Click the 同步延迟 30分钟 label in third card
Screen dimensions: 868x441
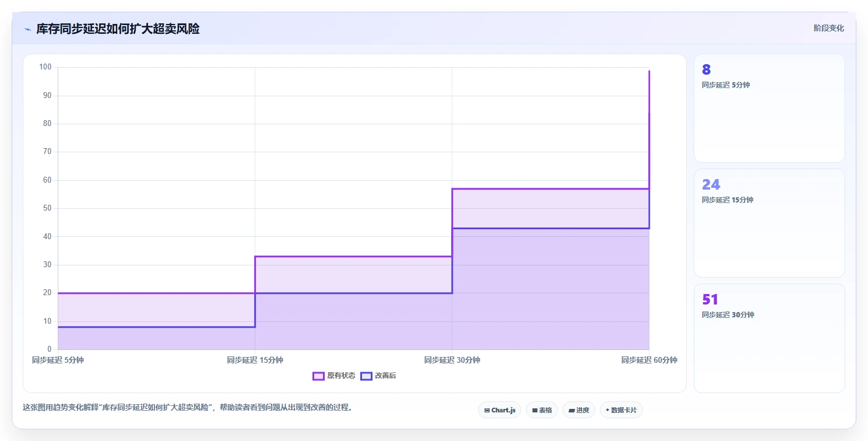pyautogui.click(x=728, y=314)
